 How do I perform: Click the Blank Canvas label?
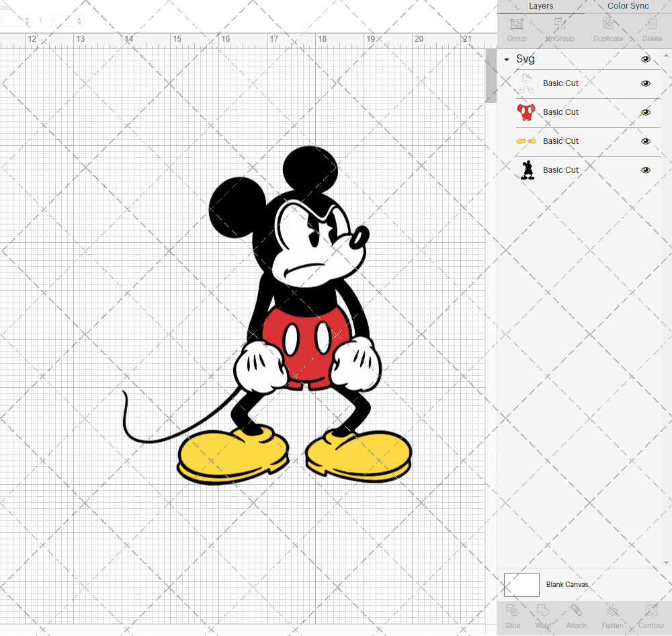coord(567,584)
